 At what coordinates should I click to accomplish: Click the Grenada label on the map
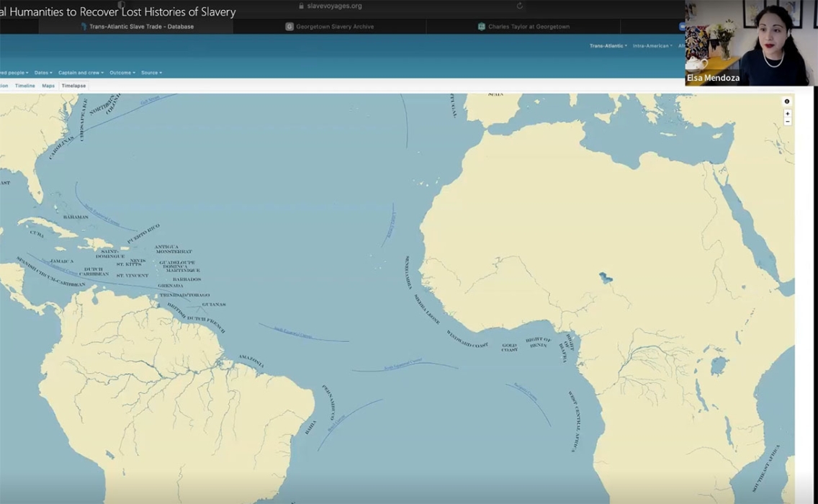[x=171, y=286]
